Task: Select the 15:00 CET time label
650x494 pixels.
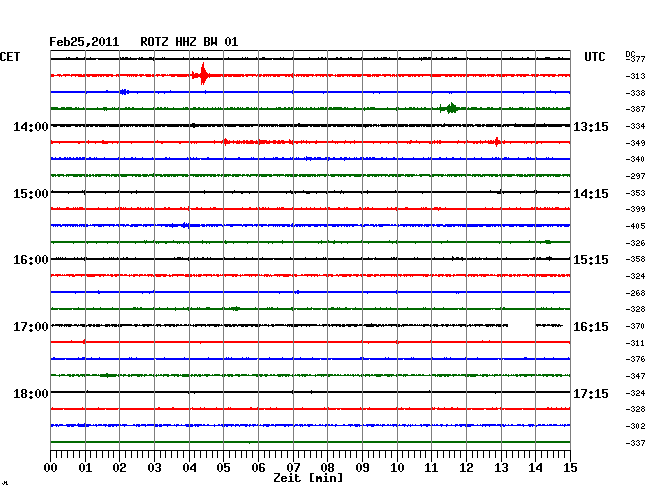Action: tap(31, 194)
